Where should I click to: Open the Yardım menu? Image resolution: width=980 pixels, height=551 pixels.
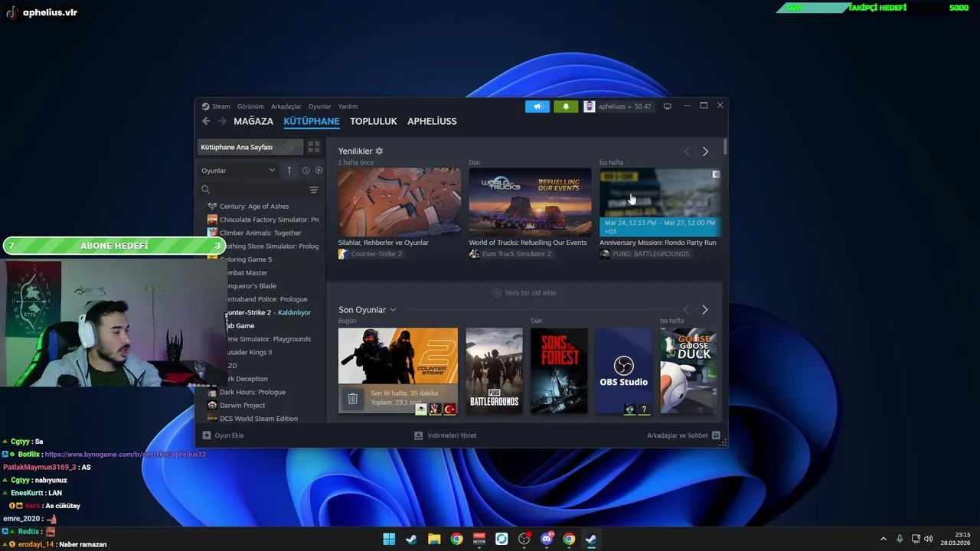348,106
